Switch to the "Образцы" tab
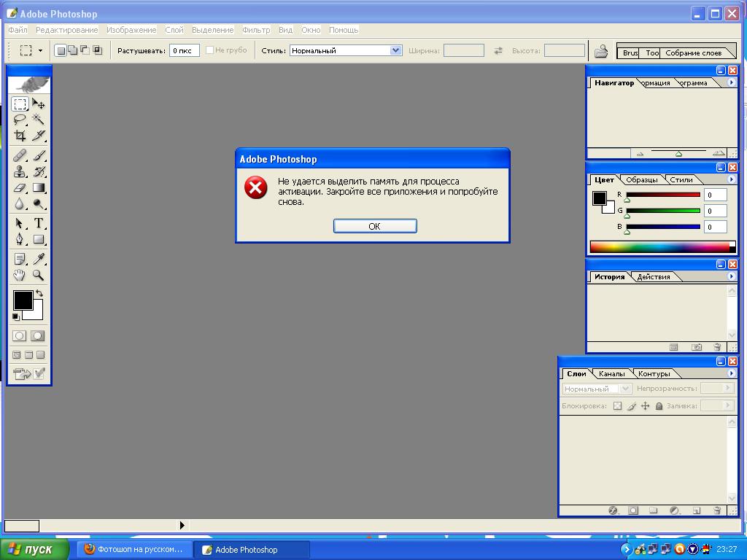This screenshot has height=560, width=747. (642, 180)
